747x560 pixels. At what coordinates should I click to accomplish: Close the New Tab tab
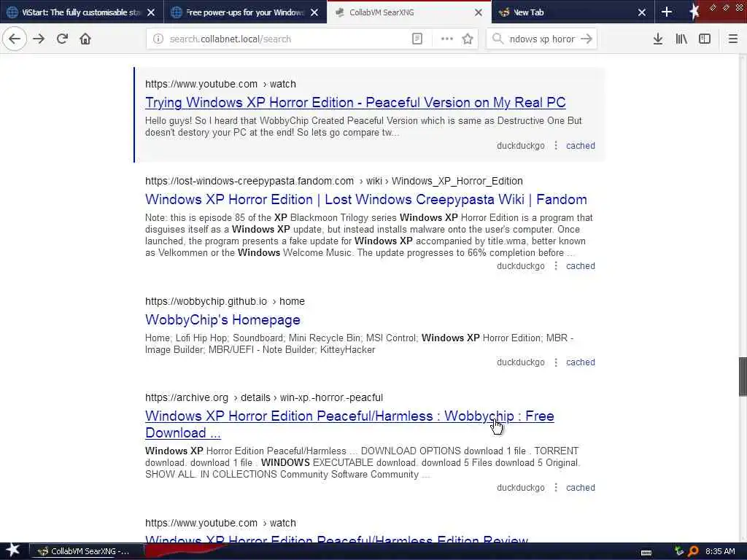[642, 12]
